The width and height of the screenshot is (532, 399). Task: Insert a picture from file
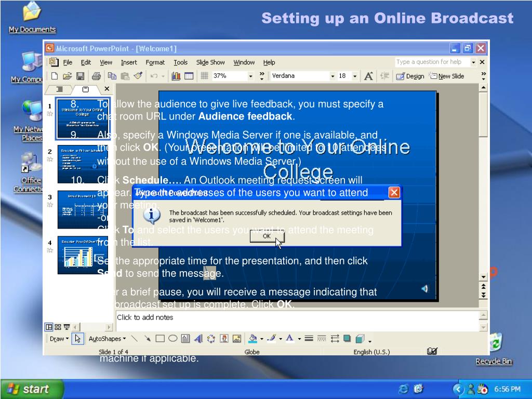click(237, 338)
